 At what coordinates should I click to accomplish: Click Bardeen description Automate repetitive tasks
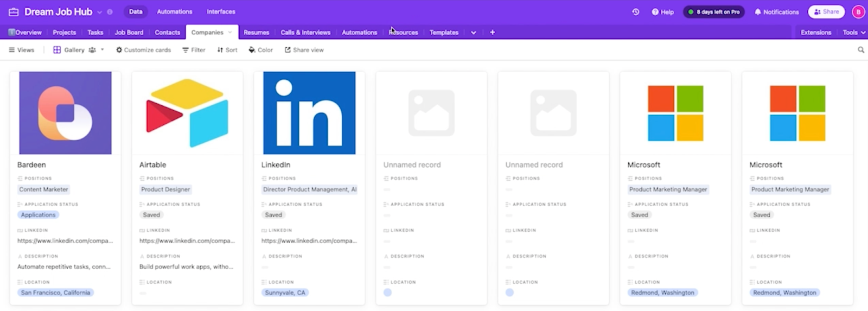pos(64,267)
